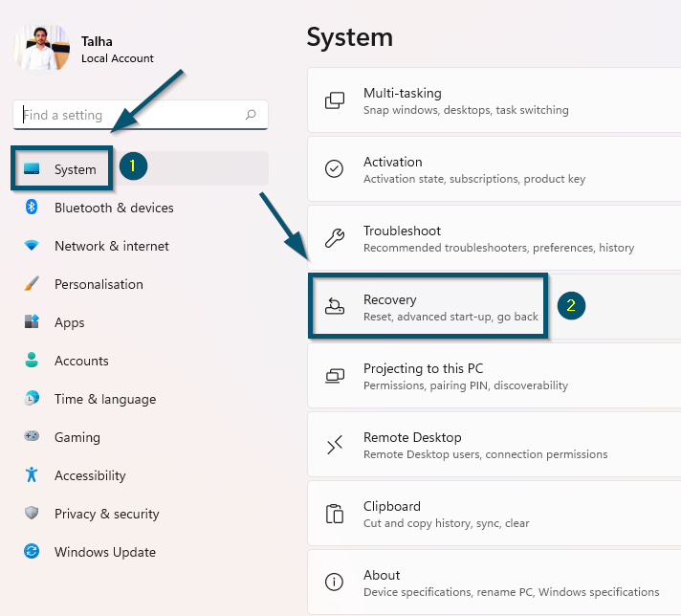Screen dimensions: 681x616
Task: Click the Remote Desktop arrows icon
Action: point(335,445)
